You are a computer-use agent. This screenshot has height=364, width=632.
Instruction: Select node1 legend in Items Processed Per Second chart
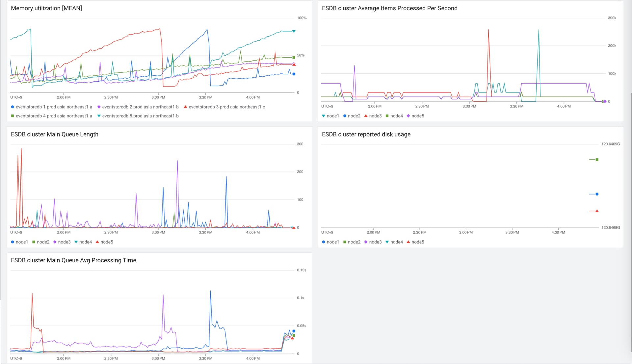click(330, 116)
